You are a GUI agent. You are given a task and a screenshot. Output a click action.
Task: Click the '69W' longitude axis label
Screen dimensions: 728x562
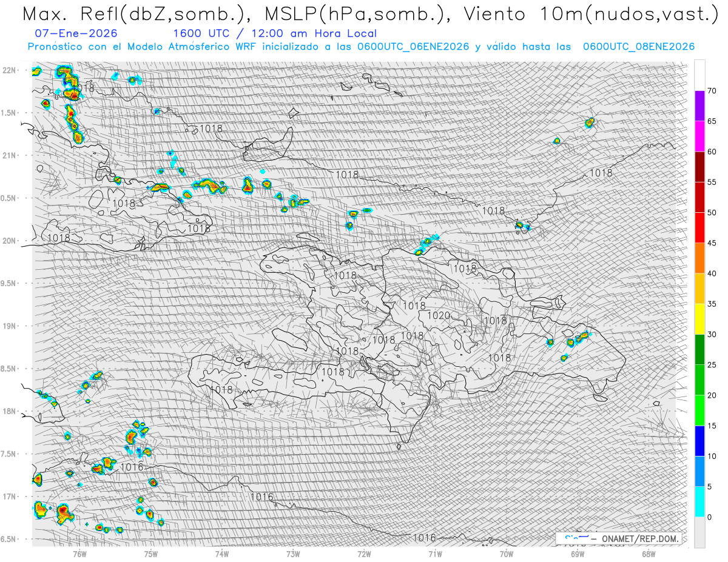pos(578,554)
